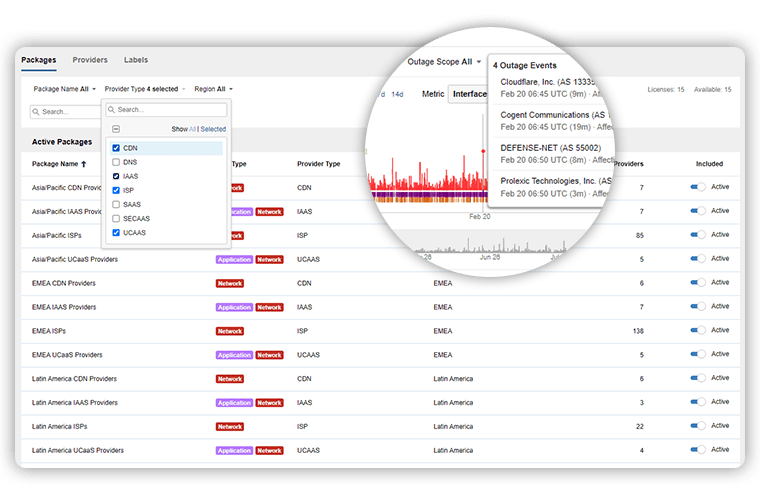
Task: Click the Network tag on Asia/Pacific UCaaS Providers
Action: point(269,259)
